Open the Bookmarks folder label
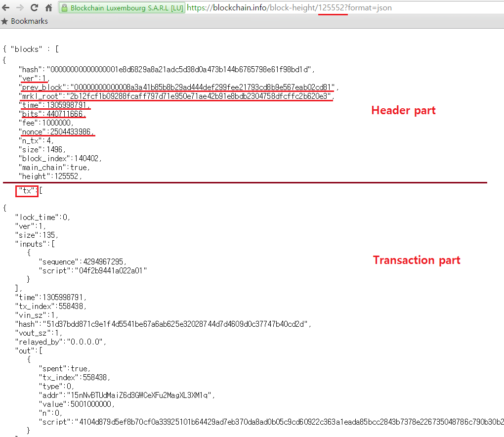 pyautogui.click(x=29, y=21)
